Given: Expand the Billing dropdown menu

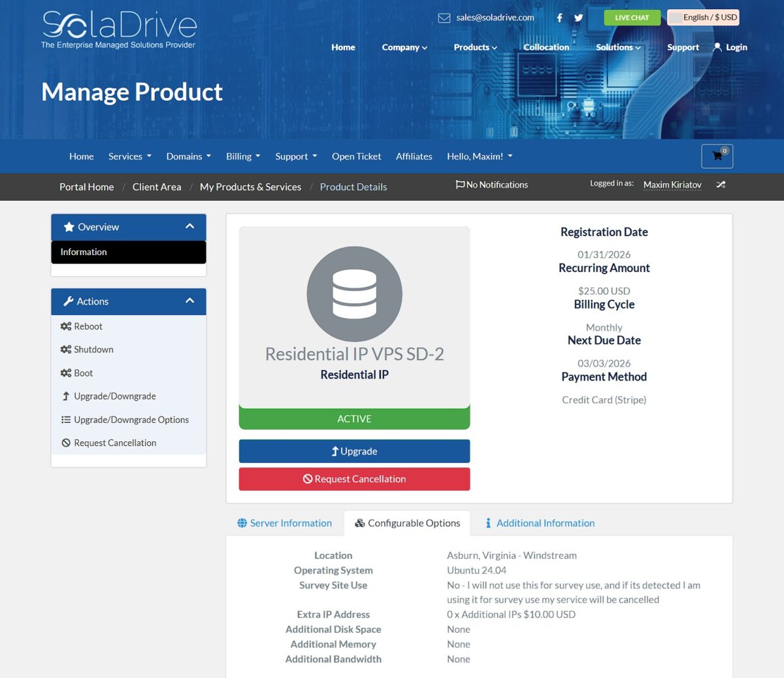Looking at the screenshot, I should click(x=242, y=156).
